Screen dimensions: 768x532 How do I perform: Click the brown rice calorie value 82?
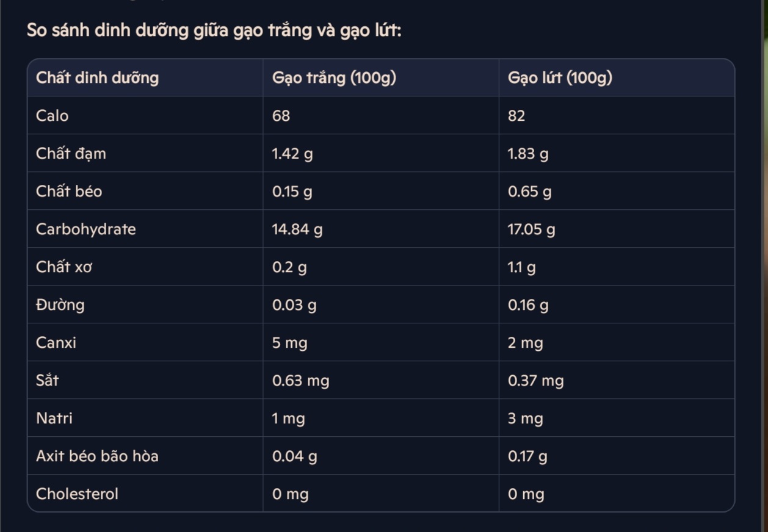point(516,116)
